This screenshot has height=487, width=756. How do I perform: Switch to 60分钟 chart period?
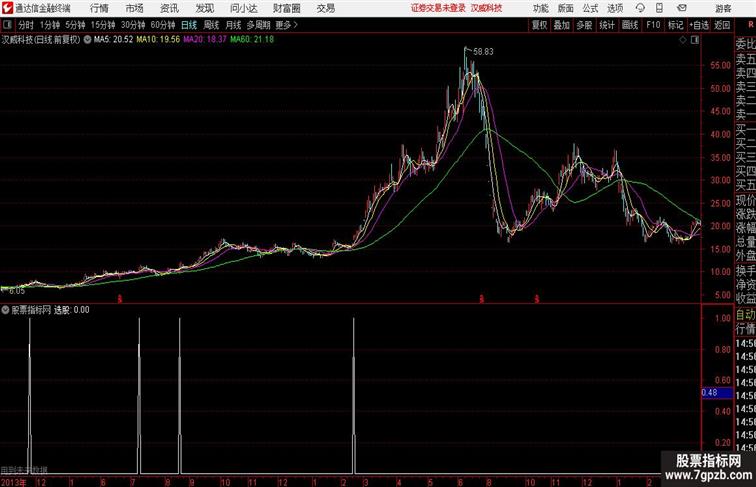tap(163, 25)
